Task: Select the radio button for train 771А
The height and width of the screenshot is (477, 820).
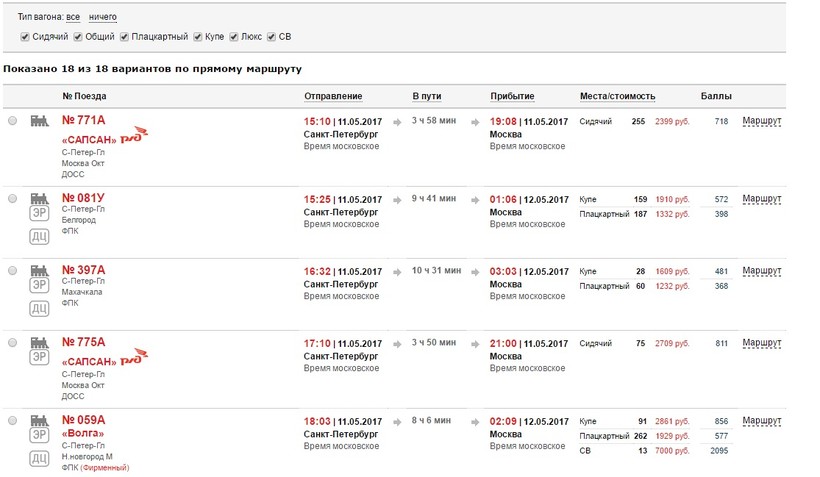Action: [x=12, y=121]
